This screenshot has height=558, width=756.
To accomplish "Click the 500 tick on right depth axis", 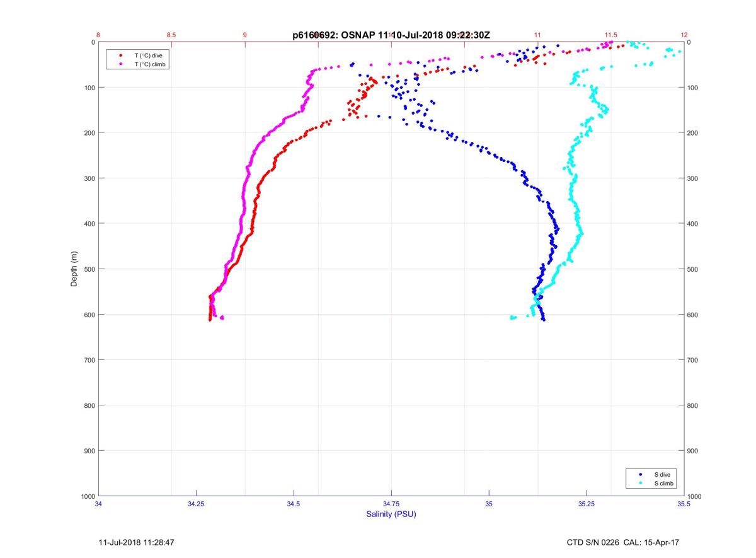I will pos(694,269).
